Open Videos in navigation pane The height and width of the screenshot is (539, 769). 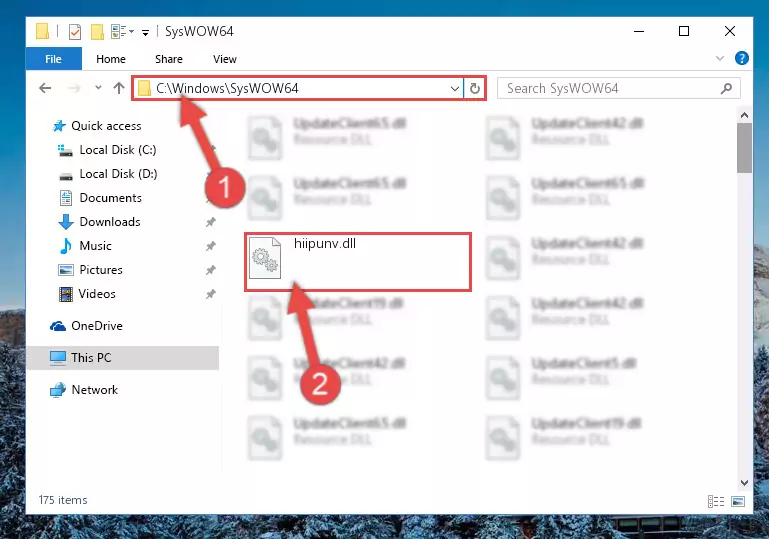(x=97, y=294)
